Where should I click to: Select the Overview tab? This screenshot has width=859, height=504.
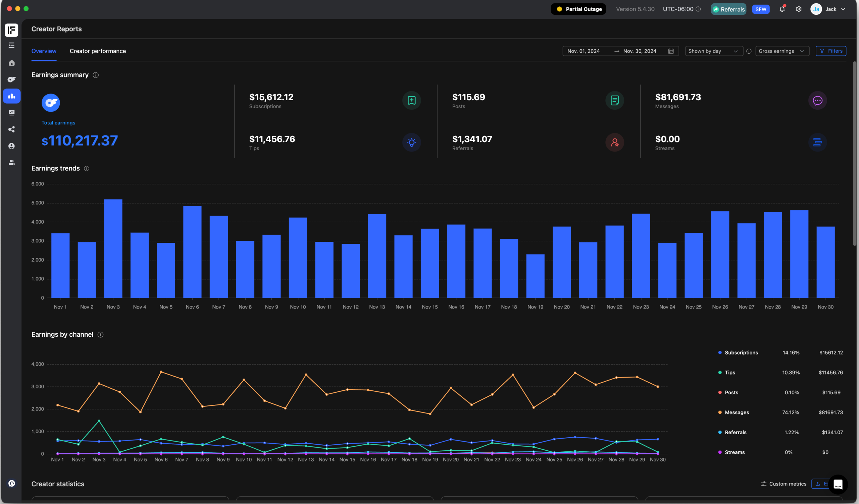click(44, 51)
